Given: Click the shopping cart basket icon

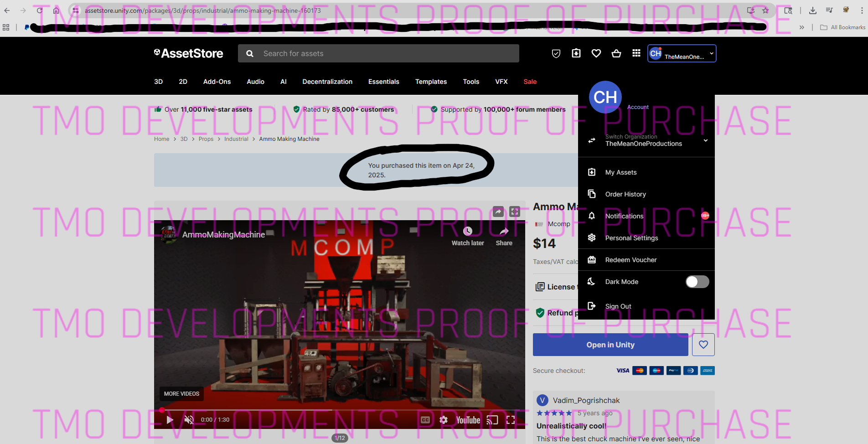Looking at the screenshot, I should coord(616,54).
